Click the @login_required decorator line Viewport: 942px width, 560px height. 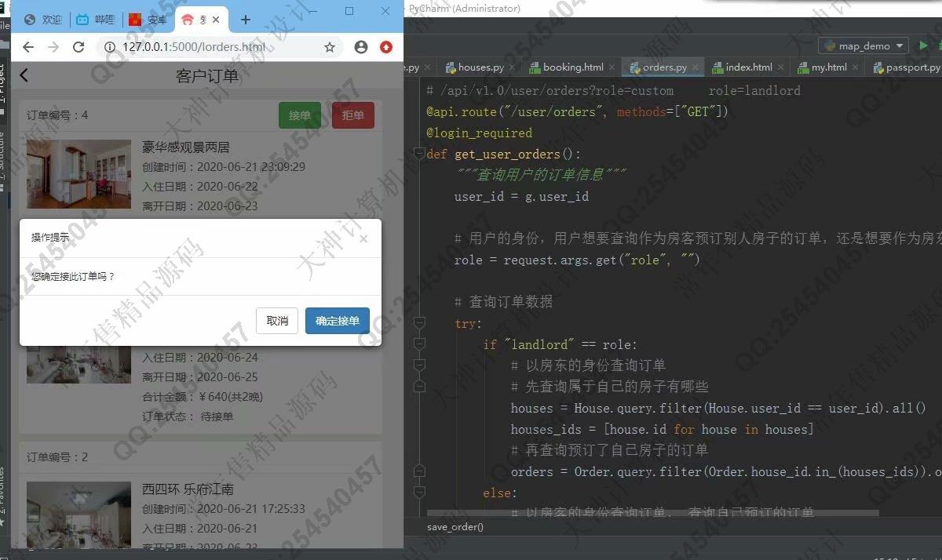coord(480,133)
